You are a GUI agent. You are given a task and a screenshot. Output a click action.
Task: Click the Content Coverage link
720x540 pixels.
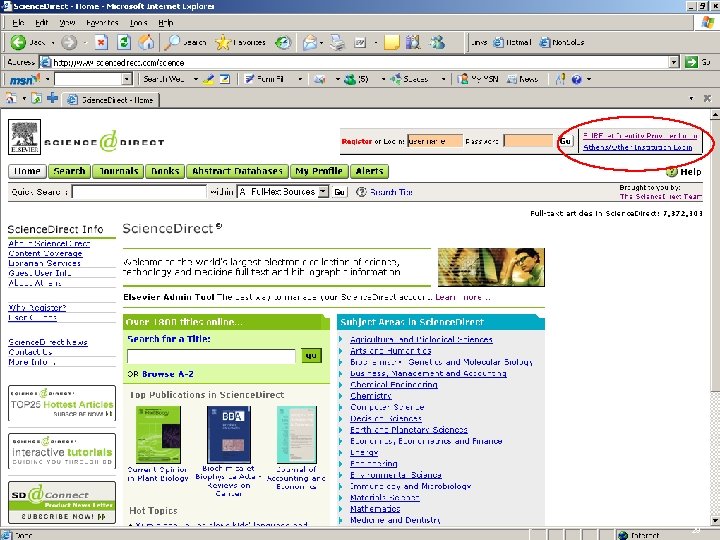click(x=45, y=253)
